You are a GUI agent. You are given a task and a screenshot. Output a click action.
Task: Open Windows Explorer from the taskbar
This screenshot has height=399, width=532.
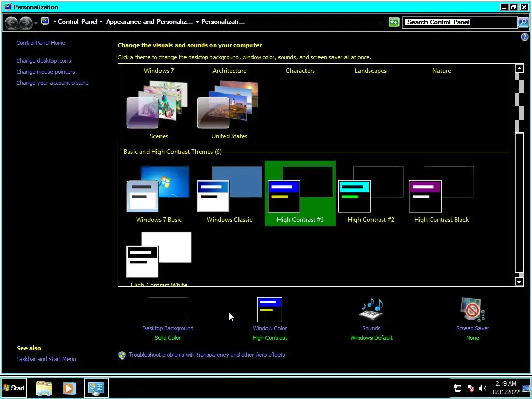point(44,388)
